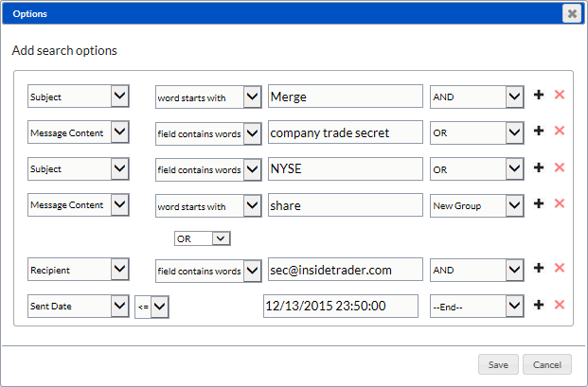The width and height of the screenshot is (588, 387).
Task: Click the Save button
Action: coord(498,364)
